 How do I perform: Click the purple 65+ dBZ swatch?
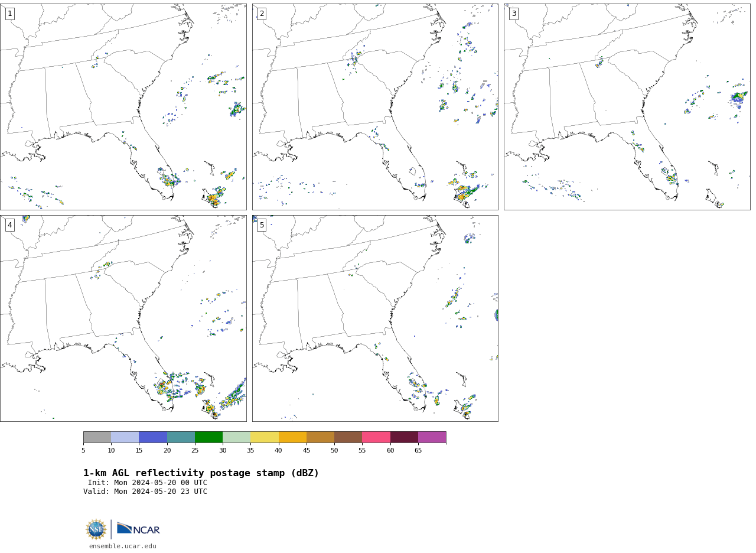(432, 437)
